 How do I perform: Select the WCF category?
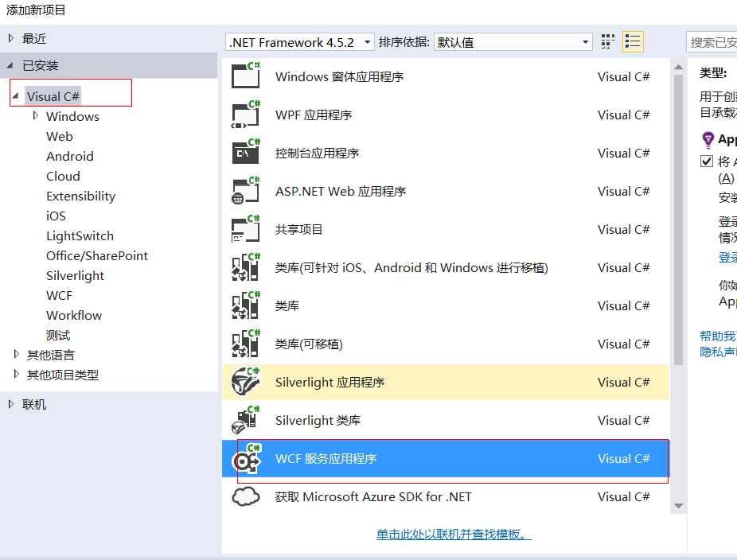tap(59, 295)
